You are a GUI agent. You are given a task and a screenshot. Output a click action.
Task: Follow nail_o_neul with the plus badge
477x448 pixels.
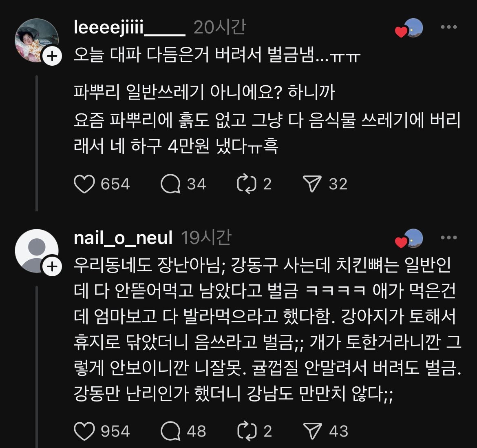[x=52, y=267]
